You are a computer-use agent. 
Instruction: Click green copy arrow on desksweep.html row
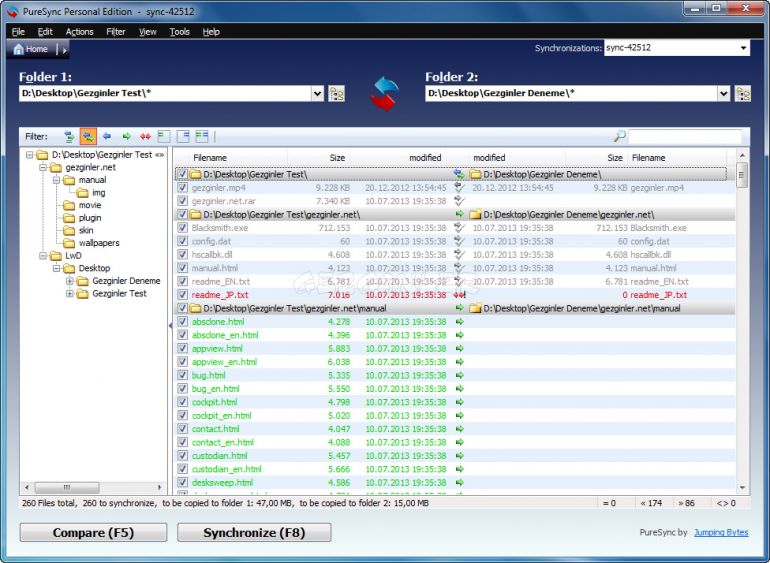click(460, 482)
